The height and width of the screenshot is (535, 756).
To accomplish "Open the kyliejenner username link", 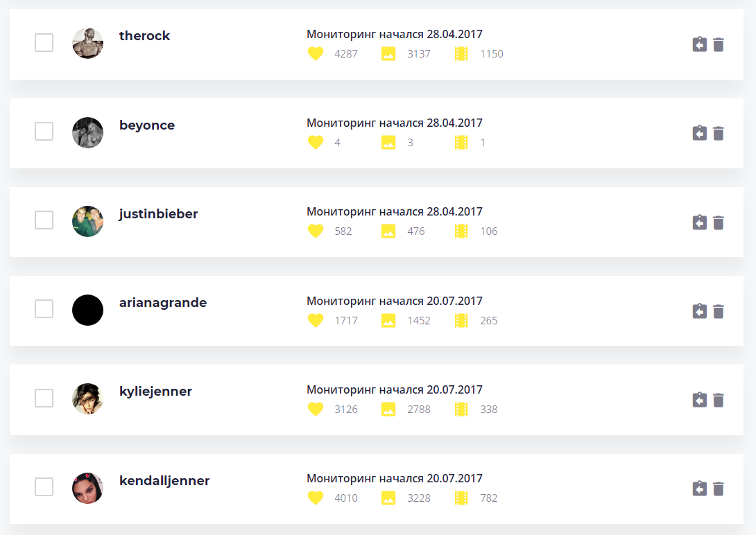I will [x=155, y=392].
